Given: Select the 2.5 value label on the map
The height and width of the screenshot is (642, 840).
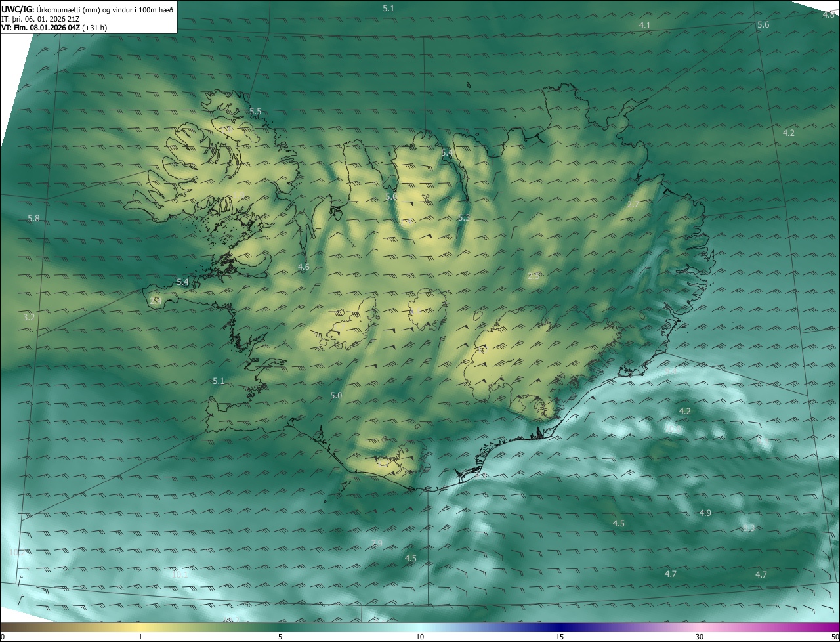Looking at the screenshot, I should [x=534, y=276].
